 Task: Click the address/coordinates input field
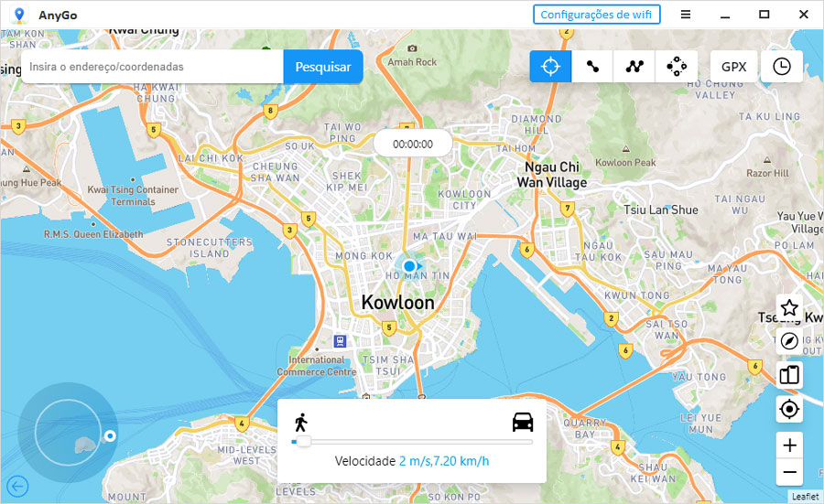pyautogui.click(x=152, y=67)
